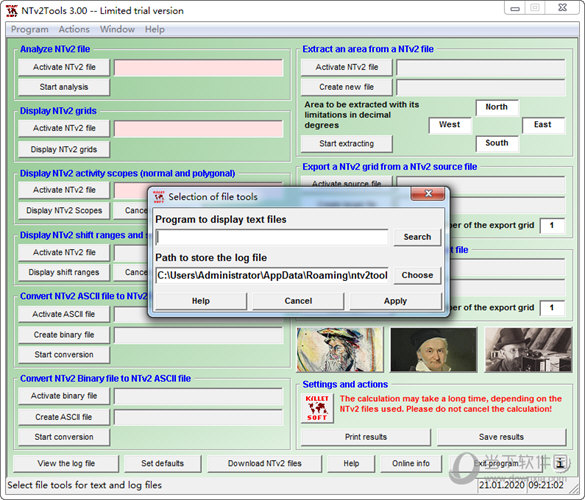Click Activate NTv2 file under shift ranges
Screen dimensions: 585x500
(64, 252)
